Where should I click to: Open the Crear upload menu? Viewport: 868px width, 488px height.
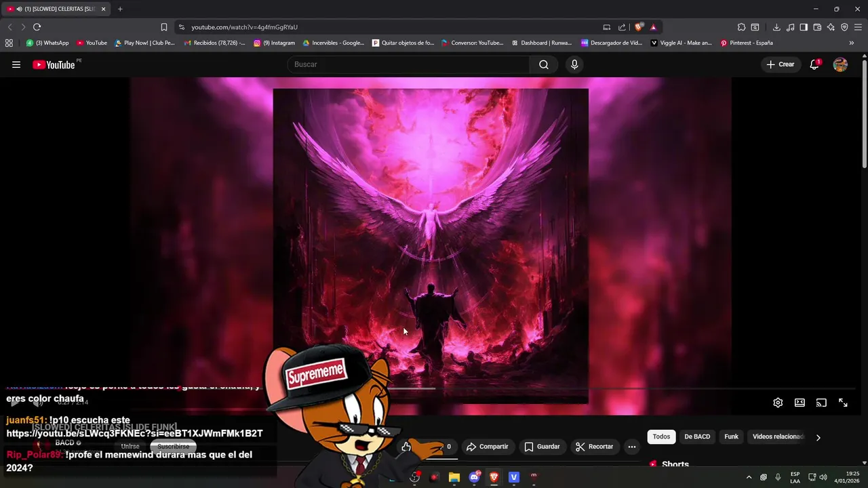(x=780, y=64)
